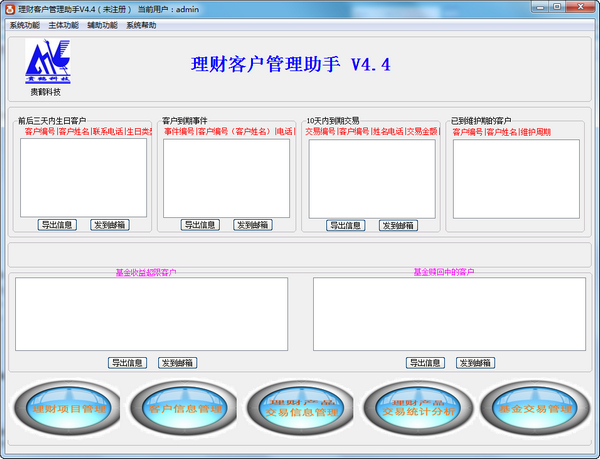Export info for birthday customers list
This screenshot has width=600, height=459.
[x=57, y=225]
